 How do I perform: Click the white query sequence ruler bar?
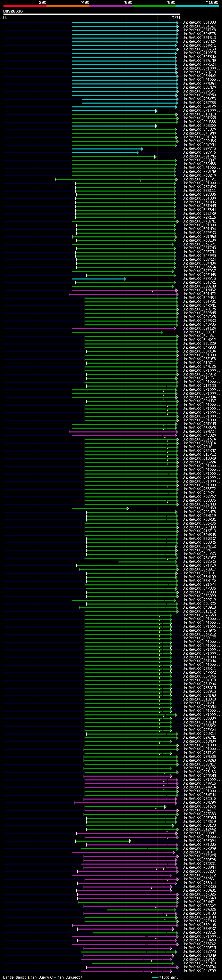point(92,15)
